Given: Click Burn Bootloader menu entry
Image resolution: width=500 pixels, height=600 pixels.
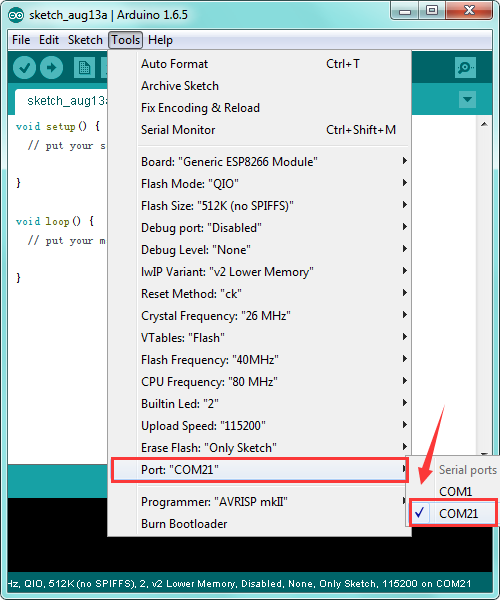Looking at the screenshot, I should click(259, 523).
